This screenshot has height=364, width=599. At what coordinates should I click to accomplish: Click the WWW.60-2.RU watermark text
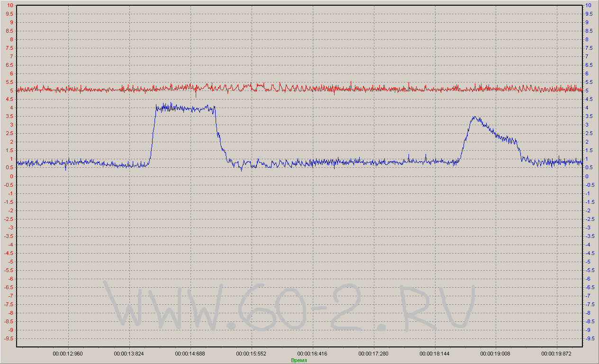[x=289, y=307]
